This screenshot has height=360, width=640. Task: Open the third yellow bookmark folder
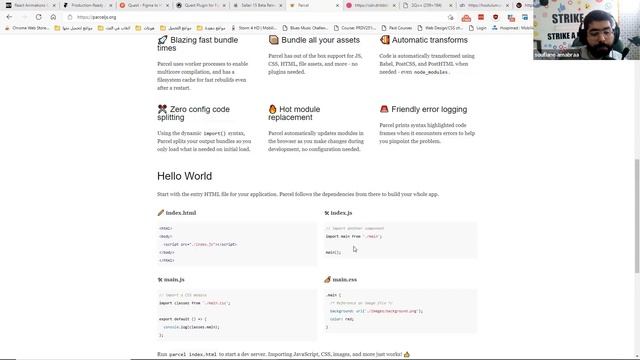click(145, 28)
